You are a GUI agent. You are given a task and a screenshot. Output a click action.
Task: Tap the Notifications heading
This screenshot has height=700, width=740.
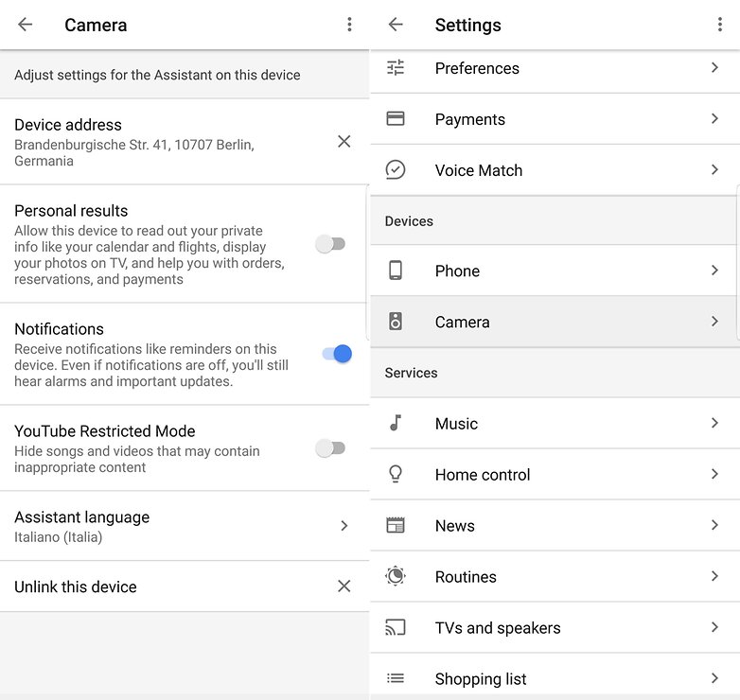pyautogui.click(x=59, y=329)
